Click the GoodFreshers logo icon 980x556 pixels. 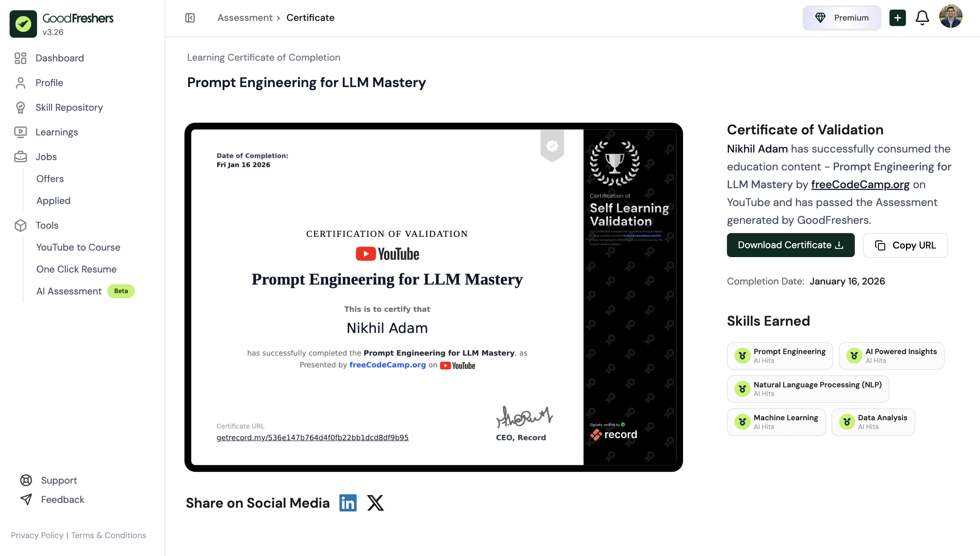click(x=23, y=24)
